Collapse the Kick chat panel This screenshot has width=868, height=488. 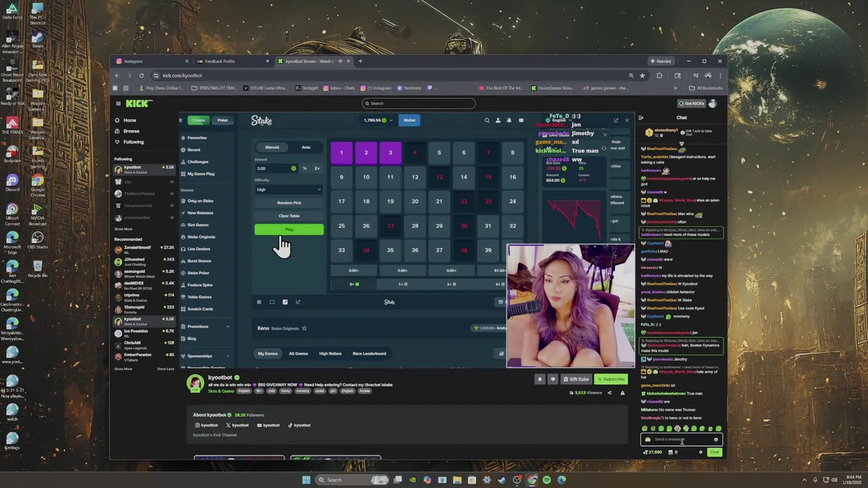point(641,117)
